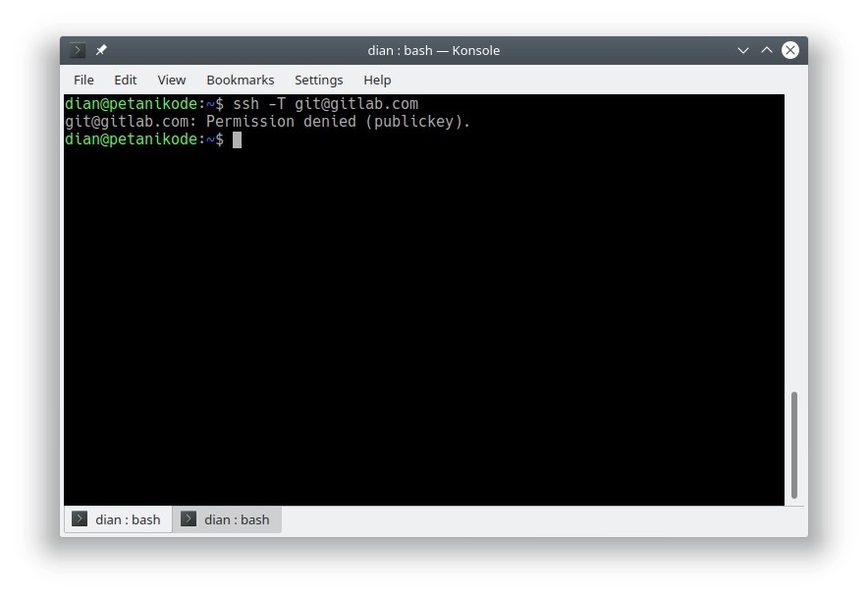Click the terminal scrollbar handle

tap(794, 445)
